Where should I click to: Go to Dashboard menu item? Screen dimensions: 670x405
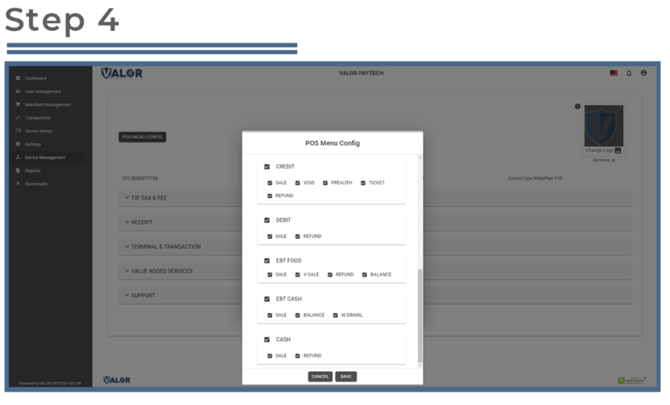(x=36, y=78)
